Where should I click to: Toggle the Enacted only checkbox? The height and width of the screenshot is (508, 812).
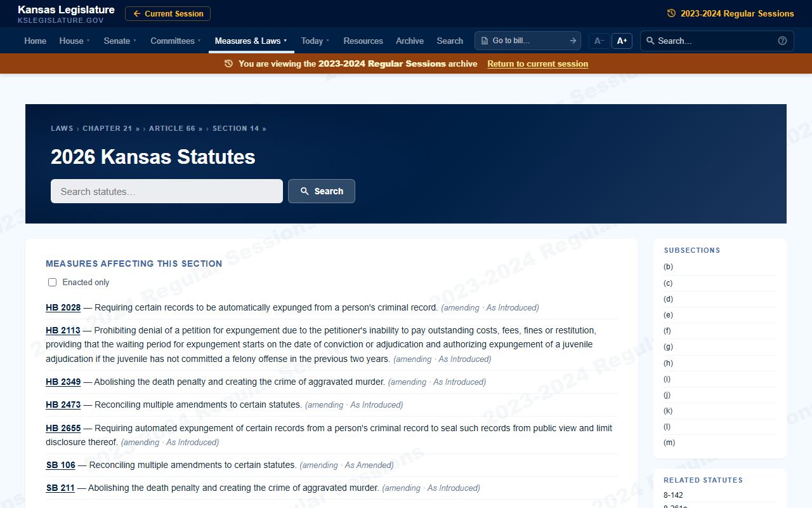[53, 283]
